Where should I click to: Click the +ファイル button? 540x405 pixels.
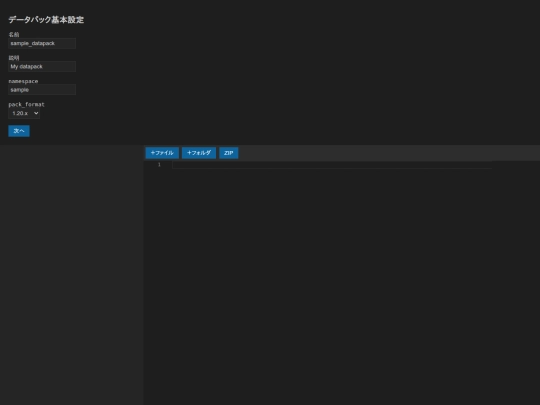(162, 153)
